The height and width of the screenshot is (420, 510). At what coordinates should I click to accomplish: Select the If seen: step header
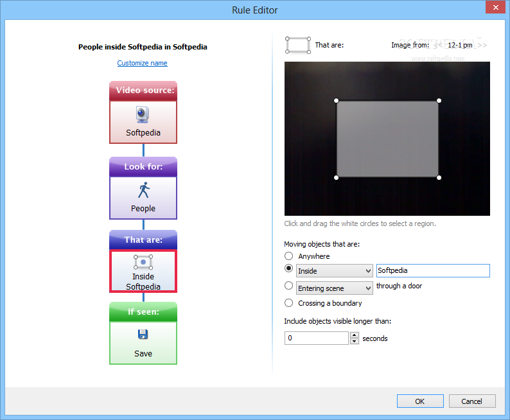click(x=143, y=311)
